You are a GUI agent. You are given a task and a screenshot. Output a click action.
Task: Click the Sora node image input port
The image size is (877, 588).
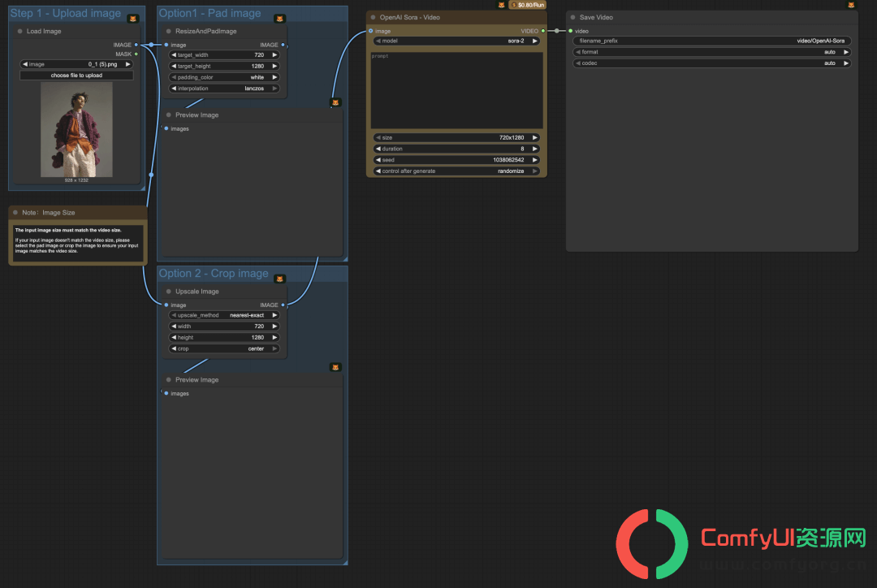371,31
